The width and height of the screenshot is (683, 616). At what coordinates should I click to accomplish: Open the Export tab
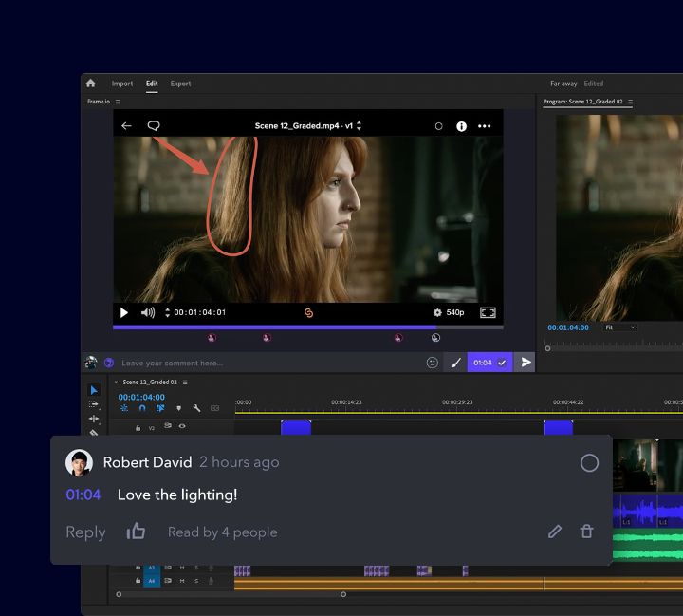180,84
